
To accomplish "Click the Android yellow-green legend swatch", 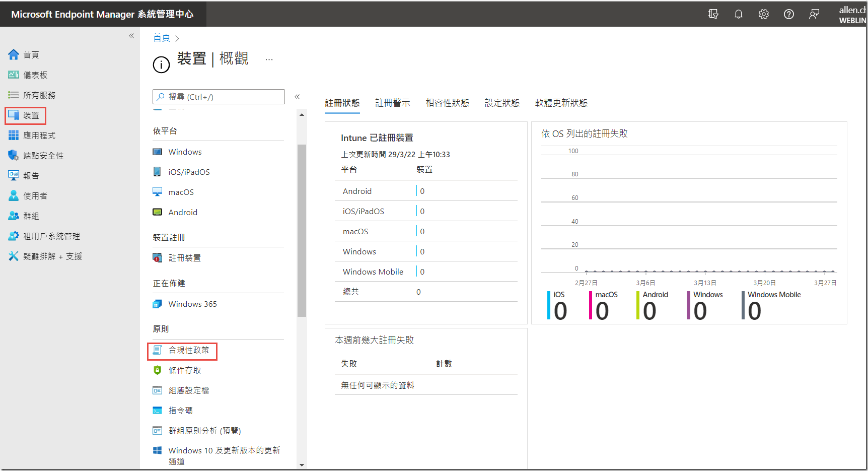I will click(638, 305).
